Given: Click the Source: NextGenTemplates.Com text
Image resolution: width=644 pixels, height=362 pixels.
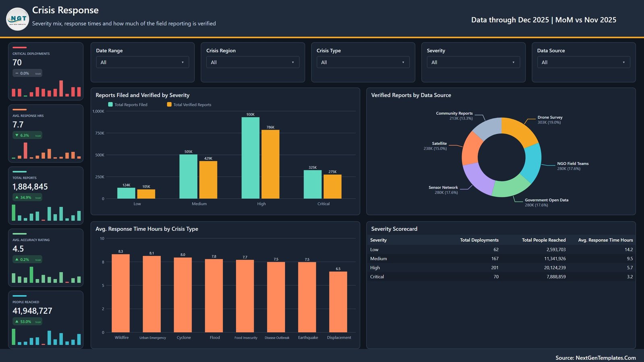Looking at the screenshot, I should pos(596,358).
